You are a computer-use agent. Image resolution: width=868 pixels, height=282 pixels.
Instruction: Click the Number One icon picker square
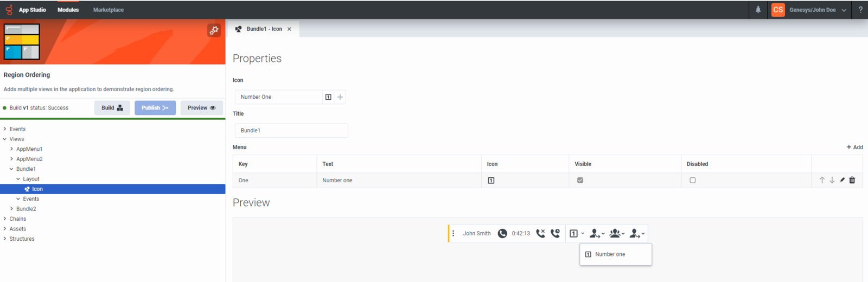(x=328, y=97)
